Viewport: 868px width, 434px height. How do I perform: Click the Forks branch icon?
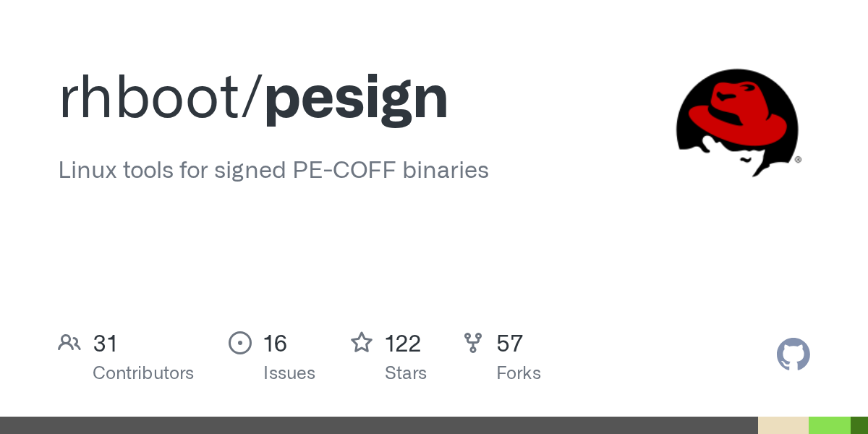pos(473,343)
